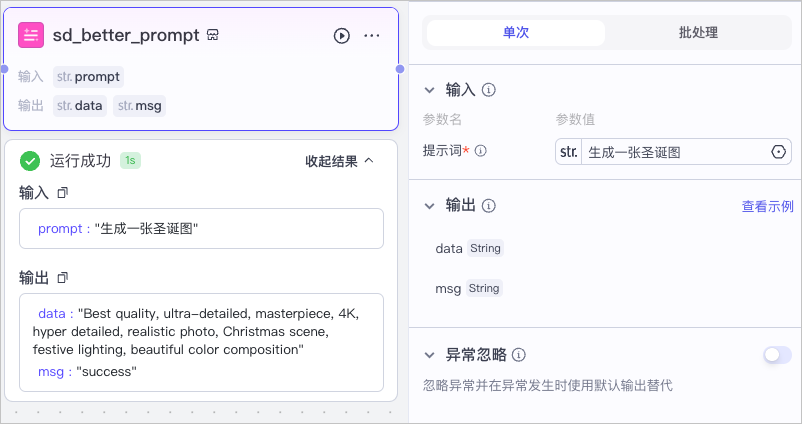Switch to the 单次 tab
The width and height of the screenshot is (802, 424).
click(x=516, y=33)
